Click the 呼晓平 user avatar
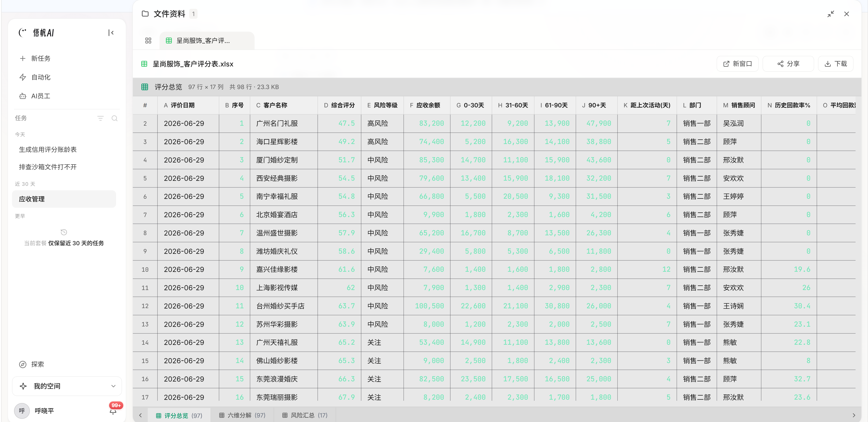Viewport: 868px width, 422px height. [22, 411]
